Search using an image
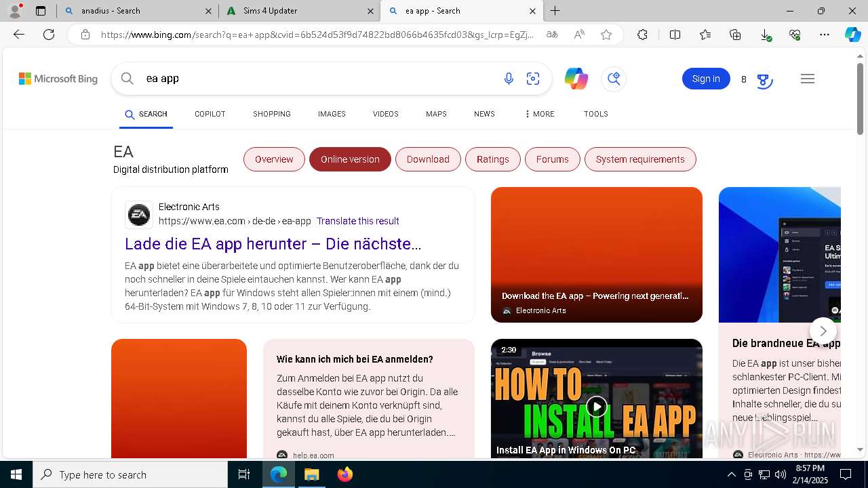868x488 pixels. (533, 79)
